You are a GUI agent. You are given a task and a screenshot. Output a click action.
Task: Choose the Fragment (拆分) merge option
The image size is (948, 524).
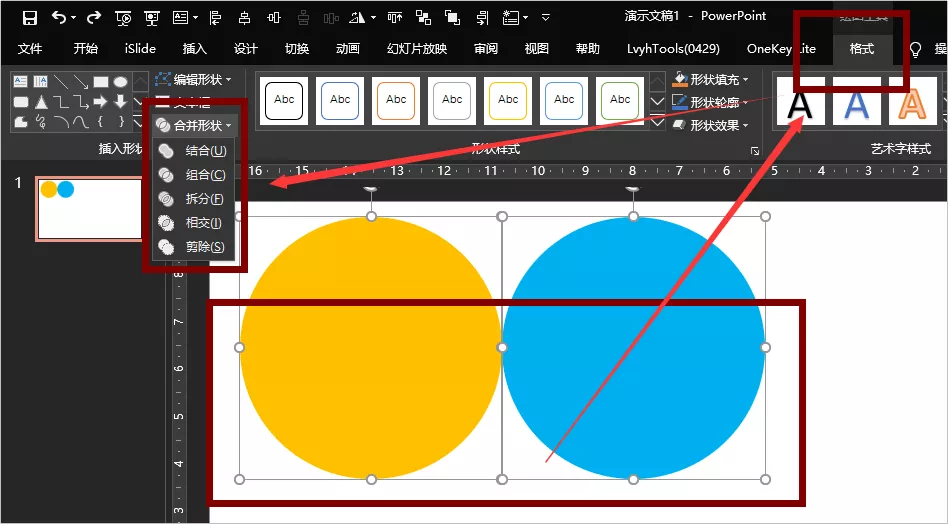pyautogui.click(x=204, y=199)
